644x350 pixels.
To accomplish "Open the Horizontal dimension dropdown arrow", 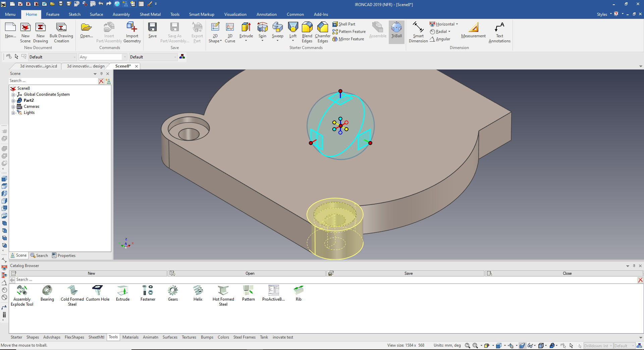I will (457, 24).
